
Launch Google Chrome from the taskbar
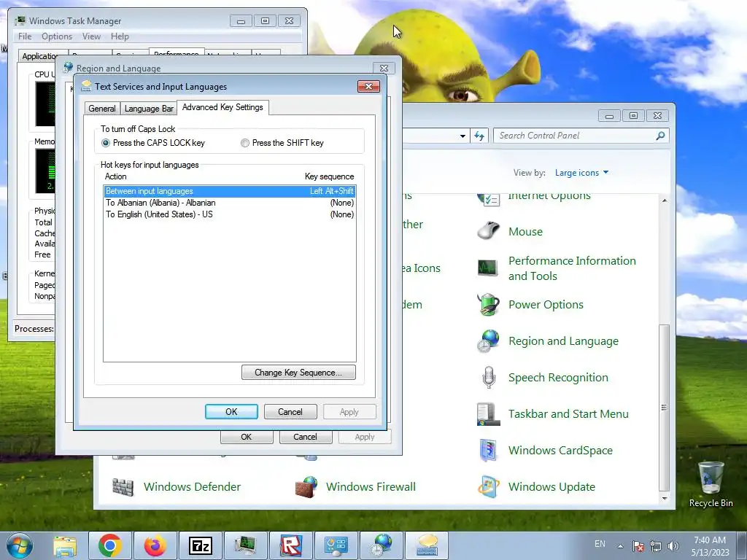click(110, 545)
